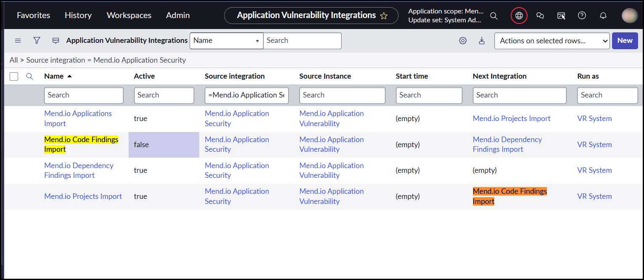
Task: Open Mend.io Projects Import record link
Action: (x=83, y=196)
